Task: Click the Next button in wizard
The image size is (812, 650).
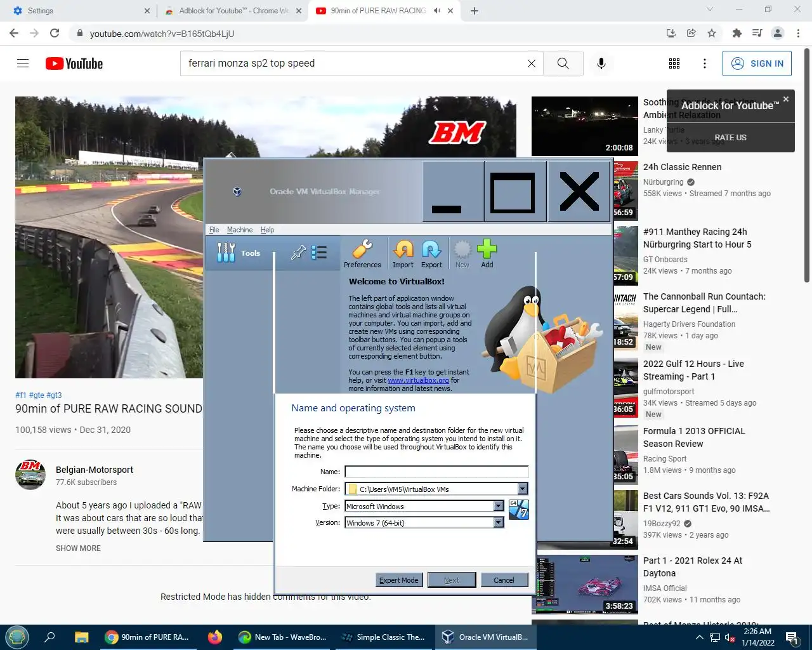Action: (452, 580)
